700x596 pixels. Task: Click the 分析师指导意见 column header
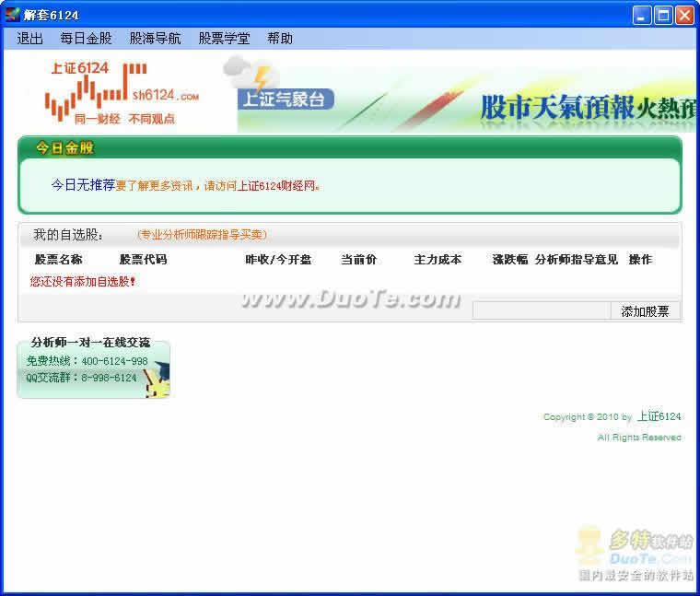coord(577,260)
